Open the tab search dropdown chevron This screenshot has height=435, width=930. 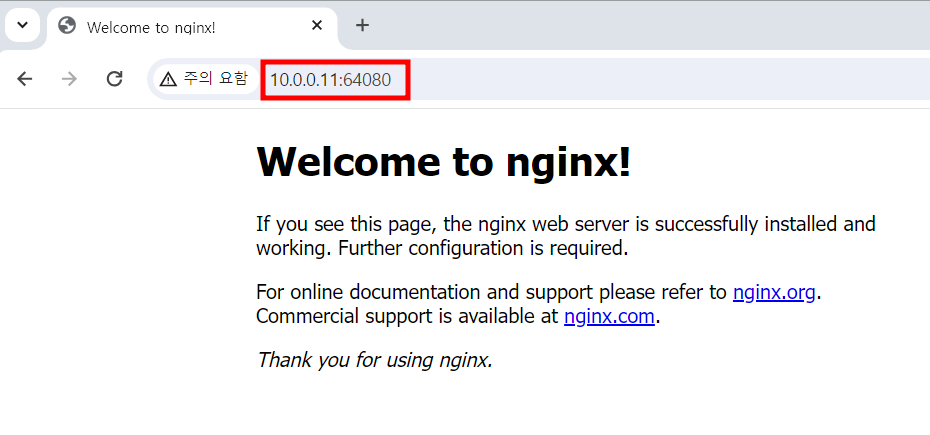click(23, 26)
